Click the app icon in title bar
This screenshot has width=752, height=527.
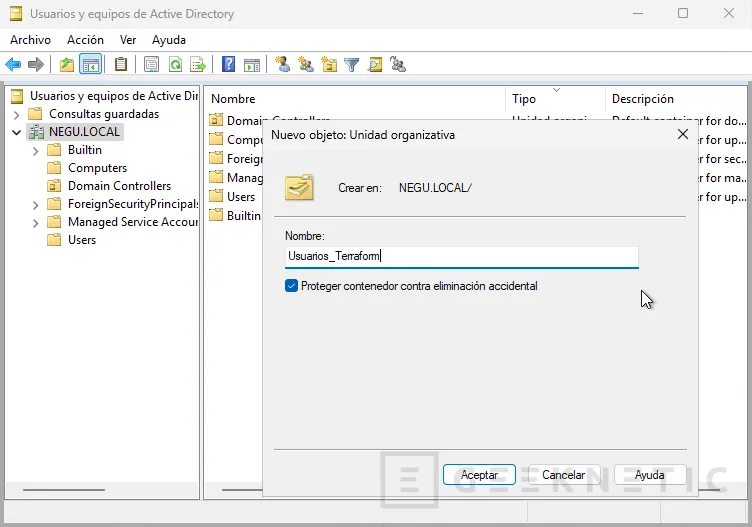click(x=16, y=14)
